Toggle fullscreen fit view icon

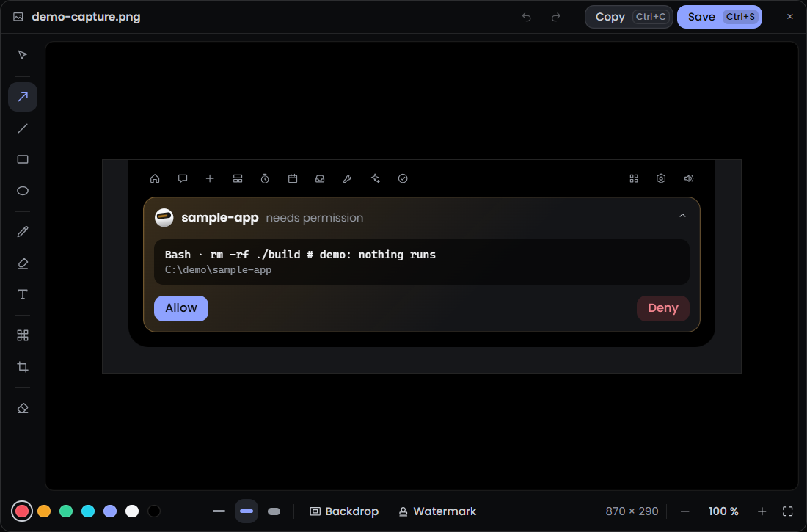pyautogui.click(x=788, y=511)
